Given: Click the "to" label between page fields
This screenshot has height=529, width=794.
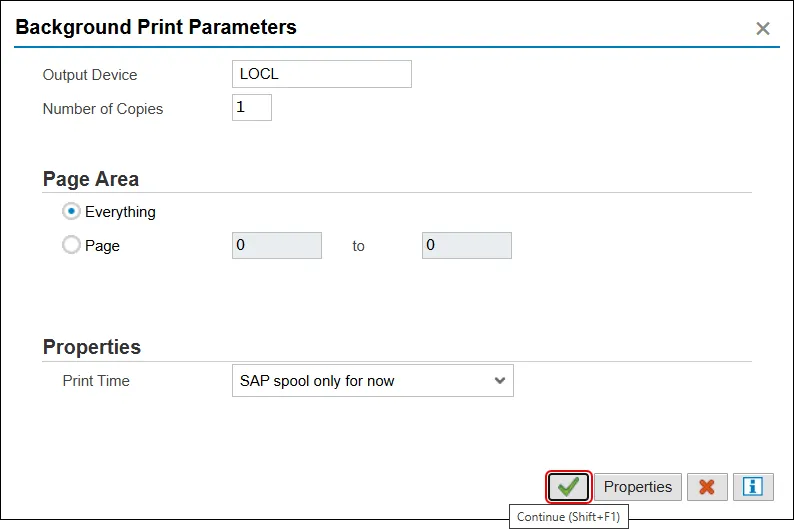Looking at the screenshot, I should click(x=359, y=246).
